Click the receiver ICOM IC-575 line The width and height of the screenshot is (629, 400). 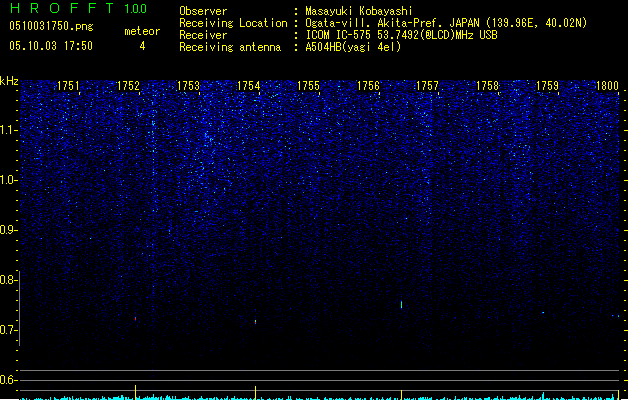click(x=402, y=35)
